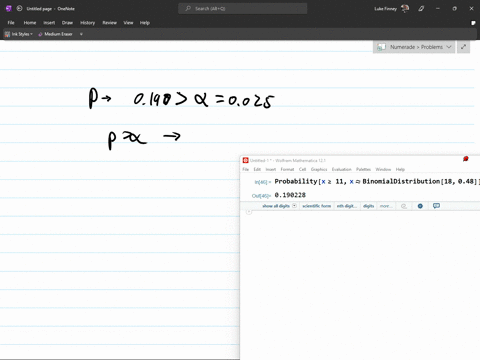Click the OneNote app icon in title bar

[9, 9]
